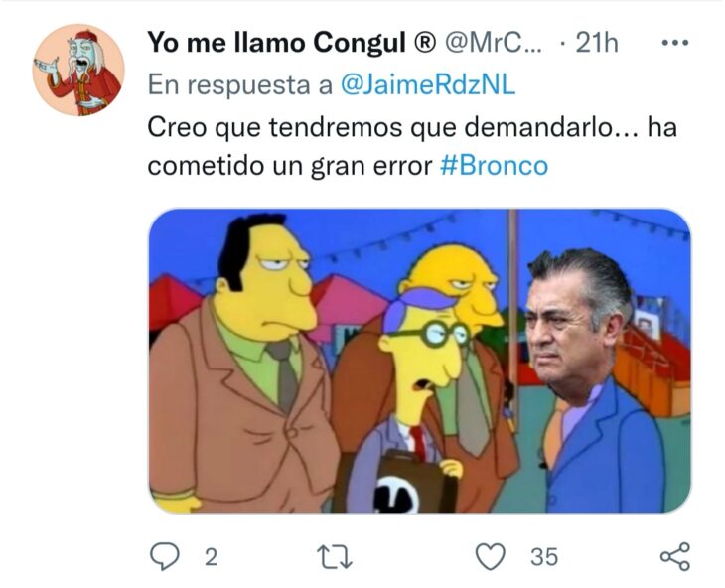Click the truncated @MrC... handle
Viewport: 725px width, 588px height.
494,43
